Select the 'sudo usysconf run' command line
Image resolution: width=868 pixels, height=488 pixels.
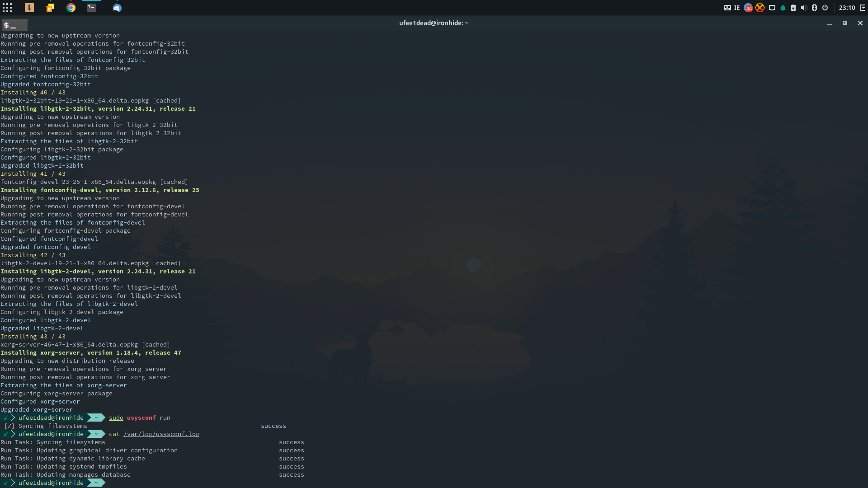tap(140, 418)
